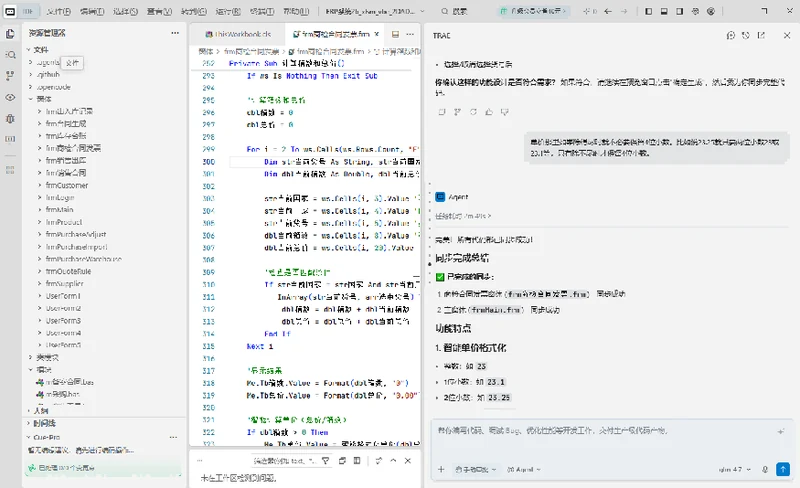Open the 运行(R) menu

pos(228,11)
